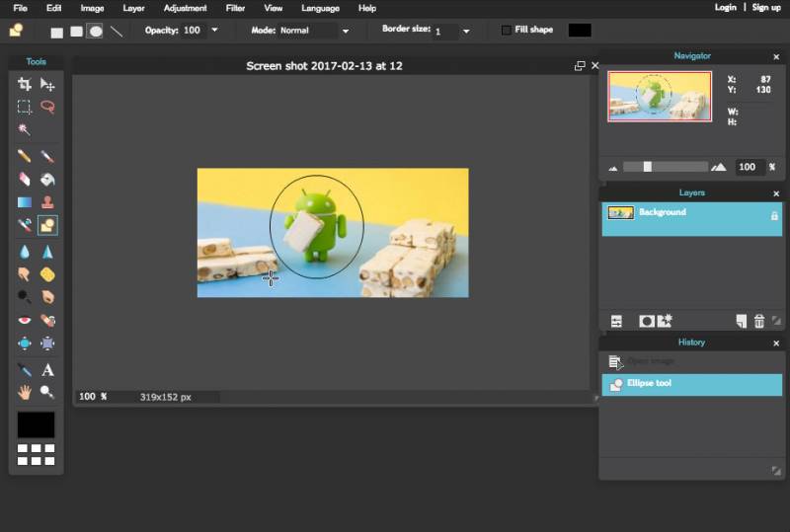Screen dimensions: 790x532
Task: Select the Spot Heal bandage tool
Action: click(x=47, y=320)
